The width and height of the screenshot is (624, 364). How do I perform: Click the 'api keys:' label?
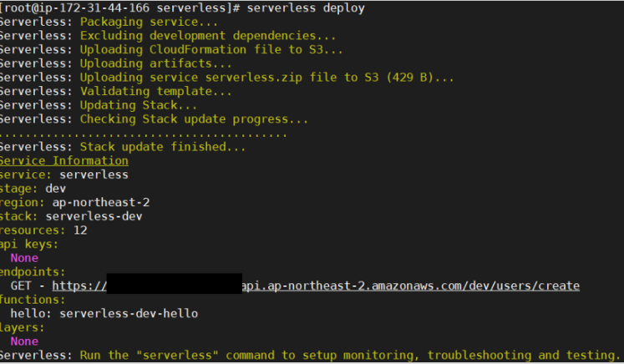29,245
